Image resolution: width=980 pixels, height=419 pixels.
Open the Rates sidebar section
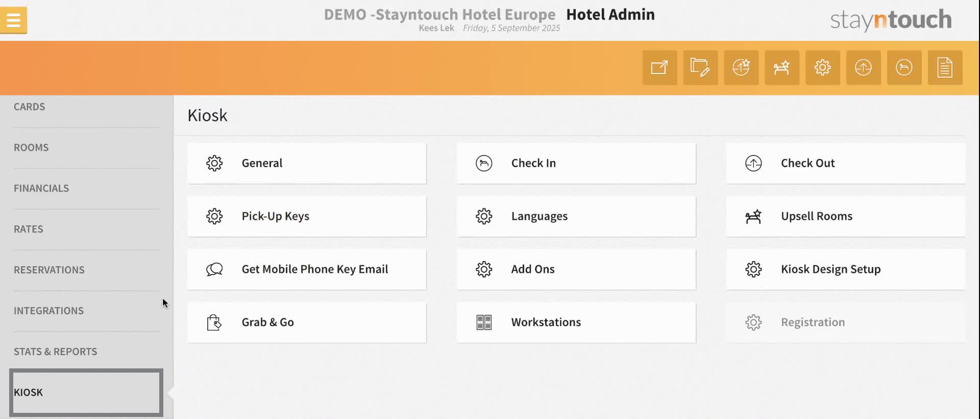click(x=86, y=229)
